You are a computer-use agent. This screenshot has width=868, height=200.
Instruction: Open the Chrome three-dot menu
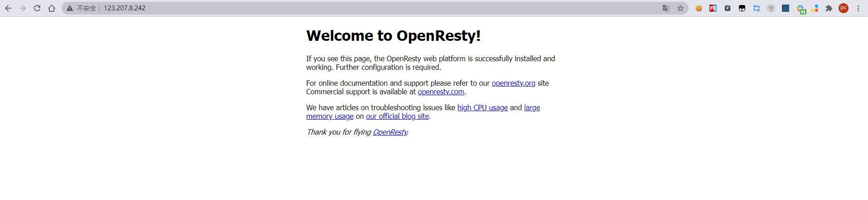click(858, 8)
